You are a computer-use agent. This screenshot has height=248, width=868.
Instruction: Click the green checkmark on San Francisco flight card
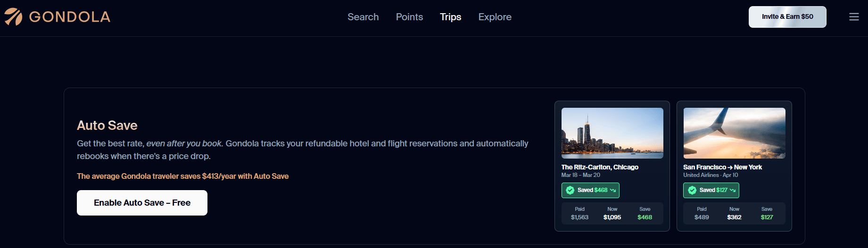tap(692, 190)
